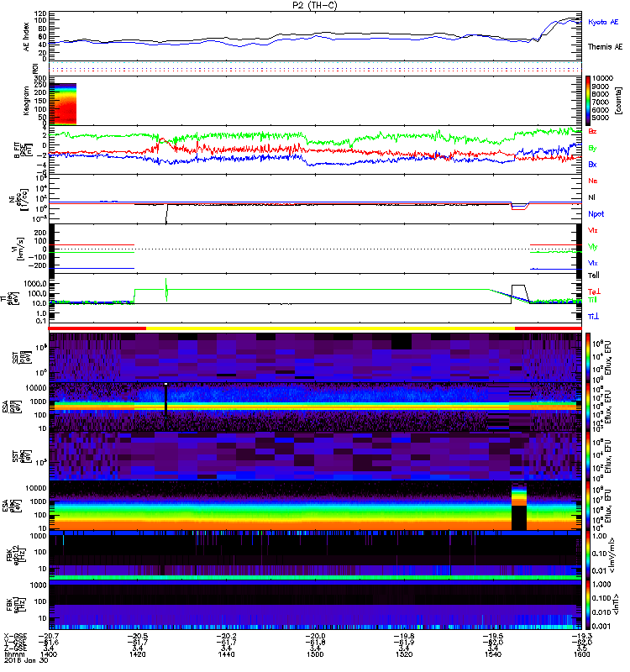The width and height of the screenshot is (630, 672).
Task: Click the X-GSE value -19.3
Action: (x=581, y=636)
